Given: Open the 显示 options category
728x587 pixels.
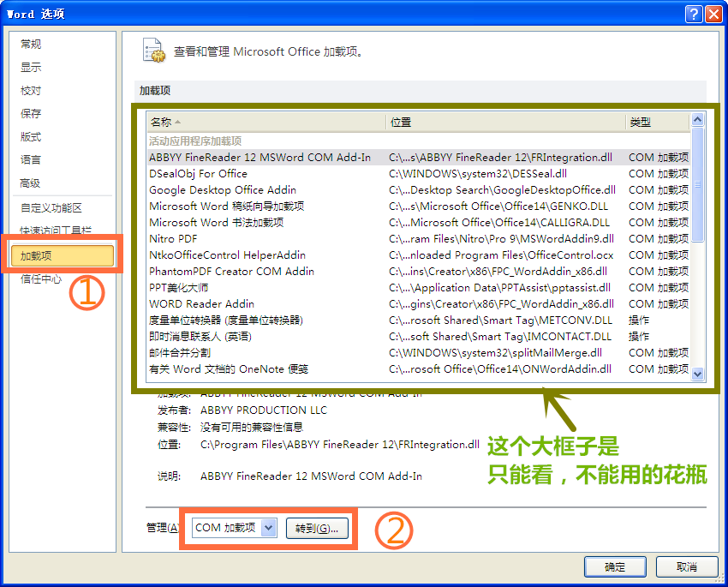Looking at the screenshot, I should [31, 68].
